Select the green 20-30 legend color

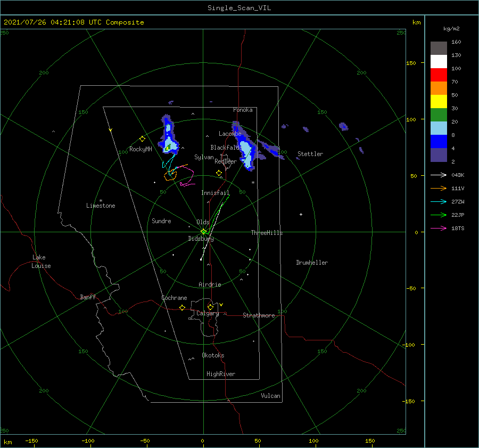point(439,115)
